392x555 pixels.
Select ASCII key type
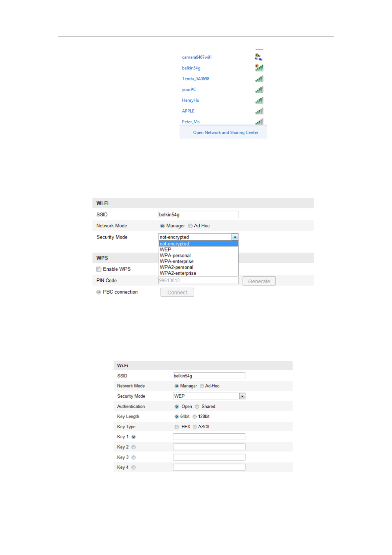pos(195,427)
